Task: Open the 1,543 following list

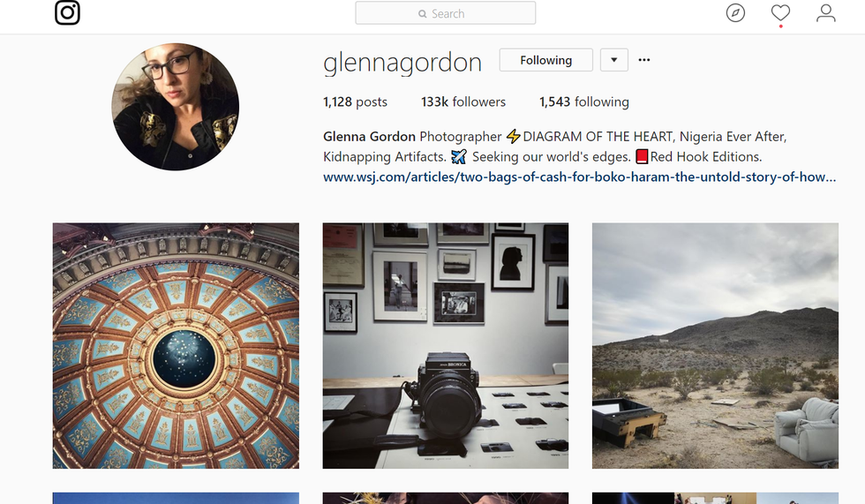Action: (584, 102)
